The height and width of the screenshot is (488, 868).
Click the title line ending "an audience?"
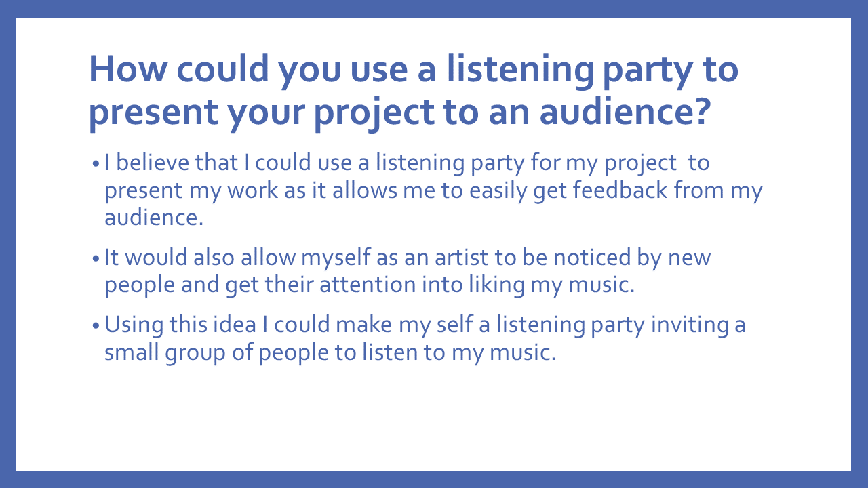399,112
